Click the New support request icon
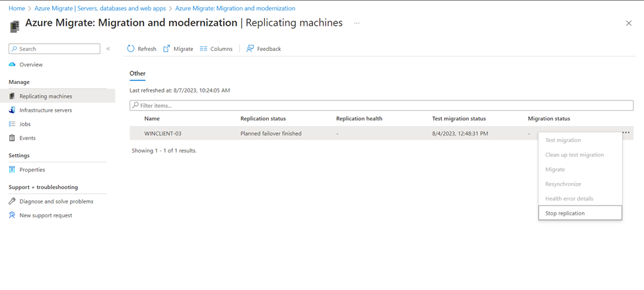This screenshot has width=644, height=290. click(12, 215)
